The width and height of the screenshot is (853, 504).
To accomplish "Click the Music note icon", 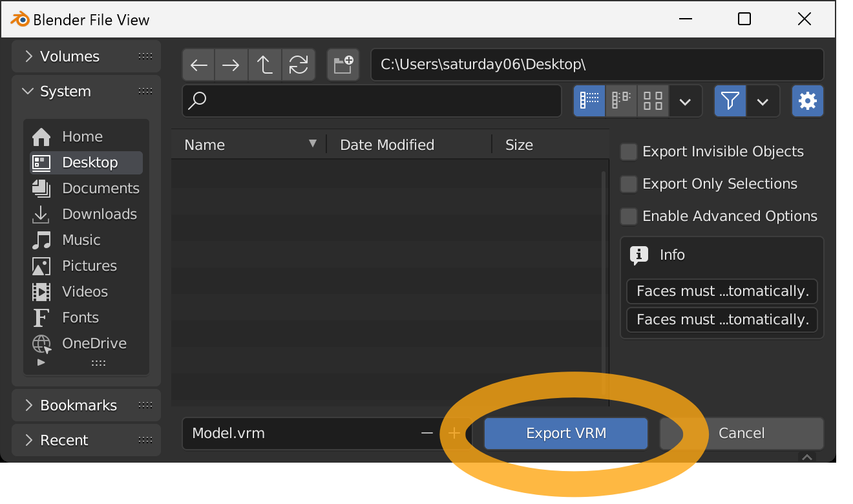I will pos(41,240).
